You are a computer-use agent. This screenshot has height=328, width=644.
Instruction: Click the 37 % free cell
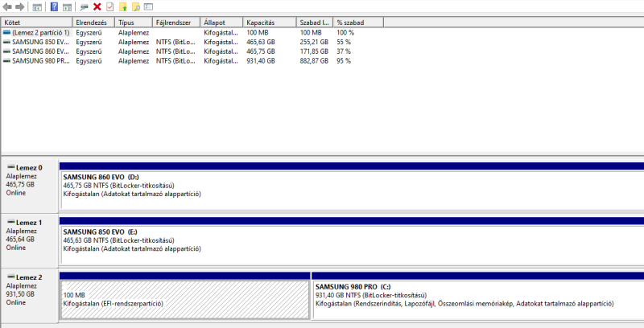pos(344,51)
